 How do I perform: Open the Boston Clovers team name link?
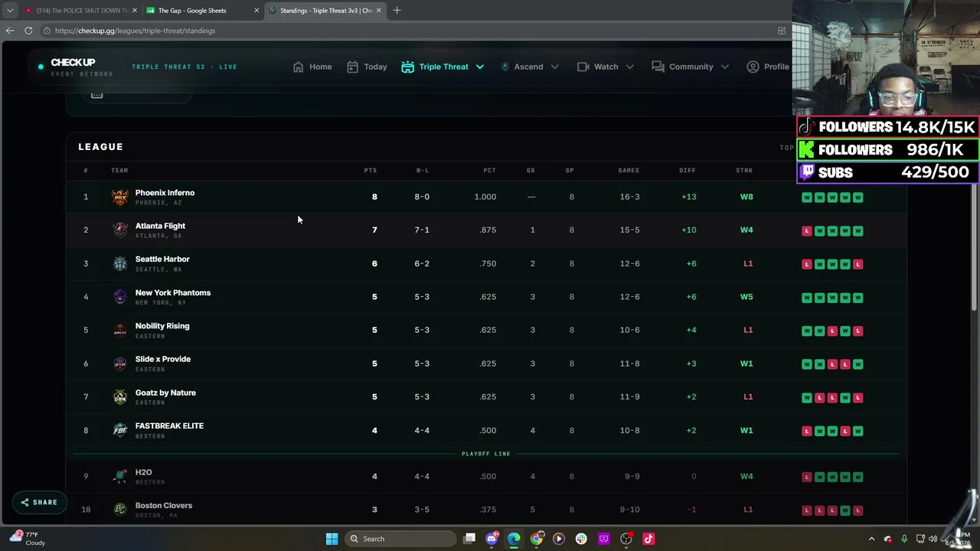164,506
